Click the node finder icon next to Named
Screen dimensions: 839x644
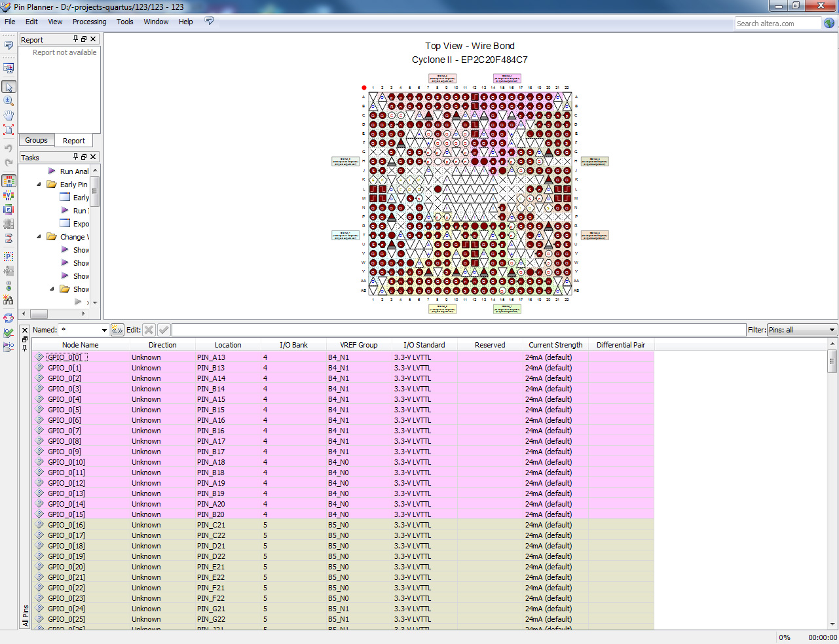(x=117, y=330)
